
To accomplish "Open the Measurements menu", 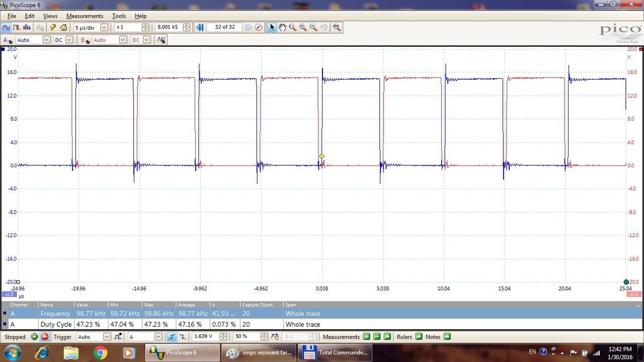I will pyautogui.click(x=85, y=16).
